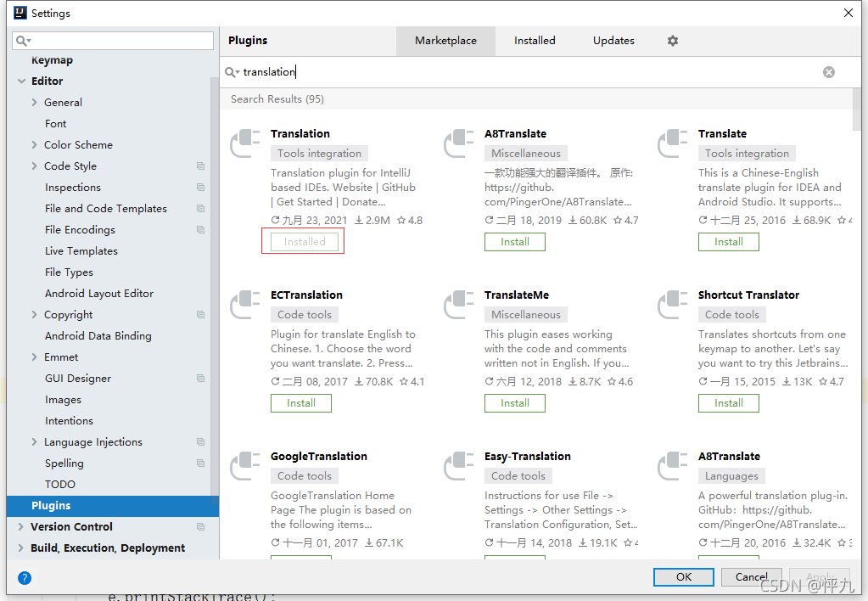Open the plugins gear settings icon
Image resolution: width=868 pixels, height=601 pixels.
pos(673,41)
